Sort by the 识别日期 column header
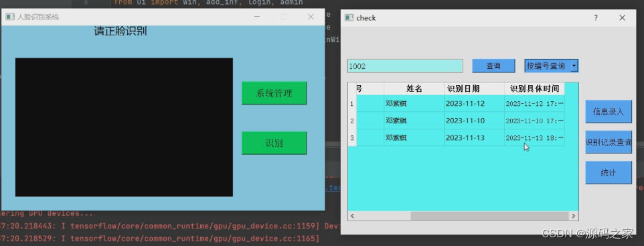This screenshot has width=644, height=246. point(475,88)
